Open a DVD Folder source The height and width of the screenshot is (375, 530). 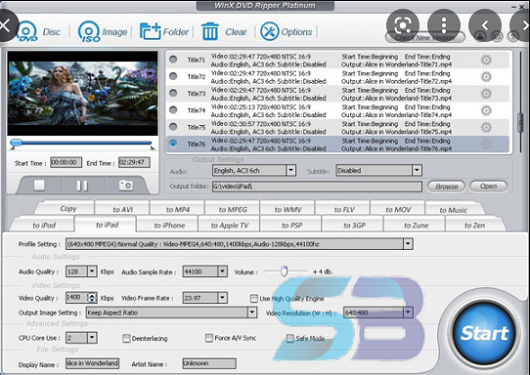coord(164,32)
